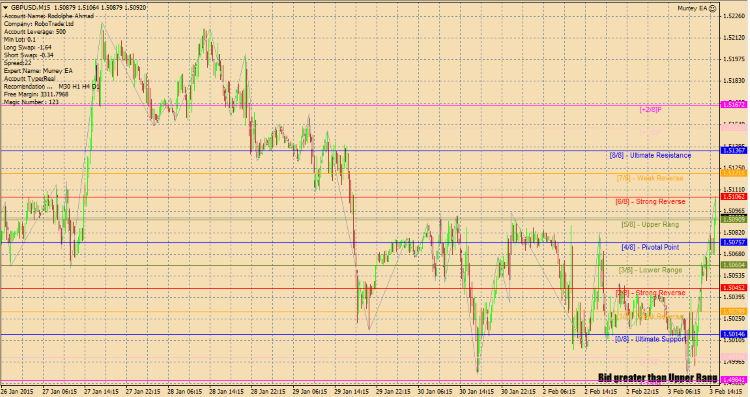This screenshot has width=750, height=397.
Task: Click the orange 1.51215 price tag
Action: click(734, 173)
